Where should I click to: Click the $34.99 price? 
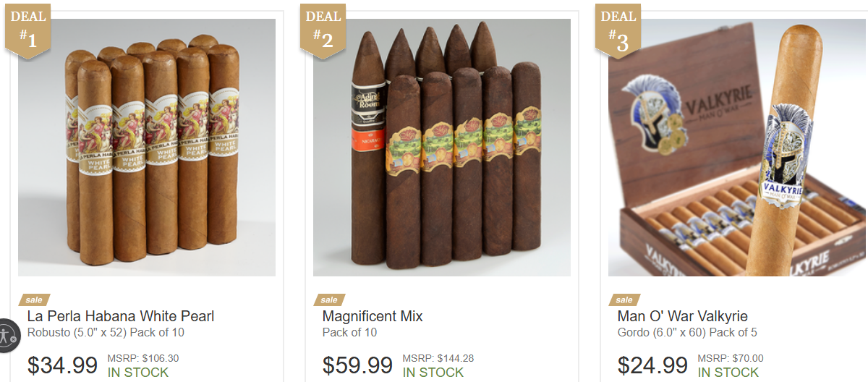[62, 365]
